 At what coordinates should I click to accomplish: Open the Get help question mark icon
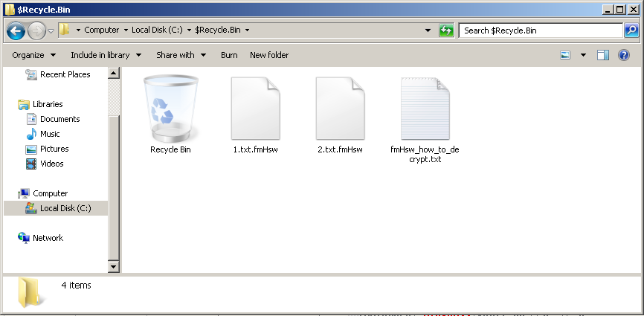[624, 55]
